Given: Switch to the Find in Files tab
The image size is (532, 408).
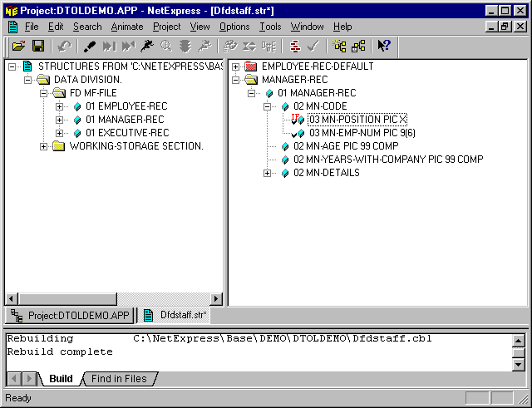Looking at the screenshot, I should pos(119,378).
